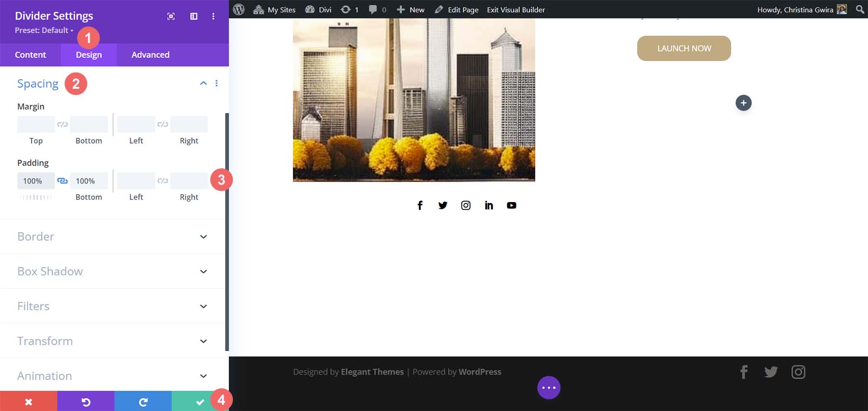Open the New content menu
Viewport: 868px width, 411px height.
pos(410,10)
